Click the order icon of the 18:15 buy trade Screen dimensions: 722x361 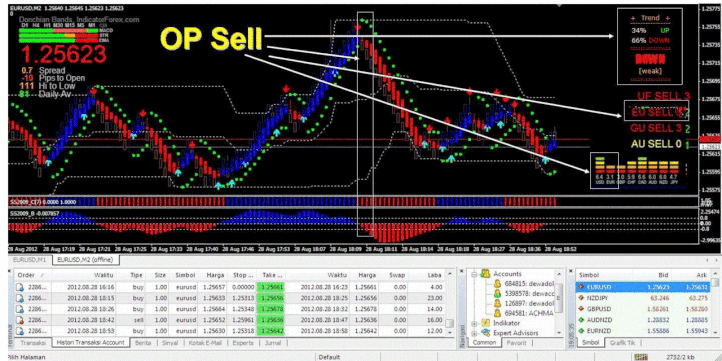tap(20, 298)
